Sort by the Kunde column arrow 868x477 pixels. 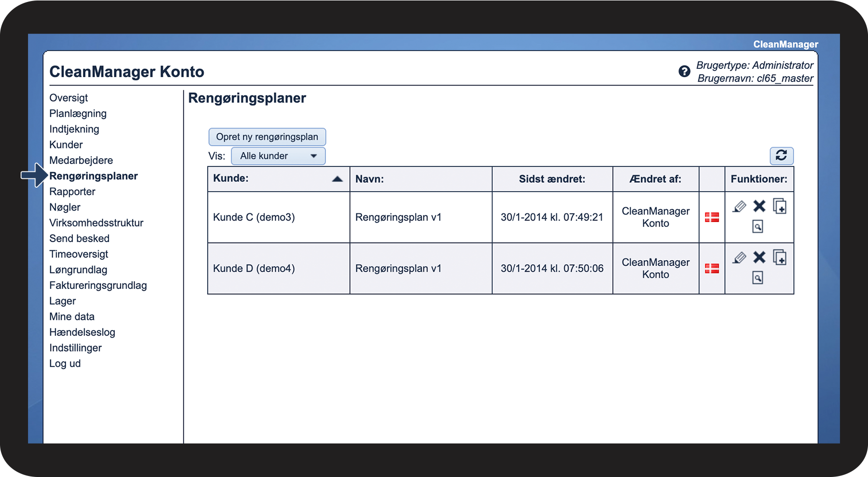tap(337, 179)
